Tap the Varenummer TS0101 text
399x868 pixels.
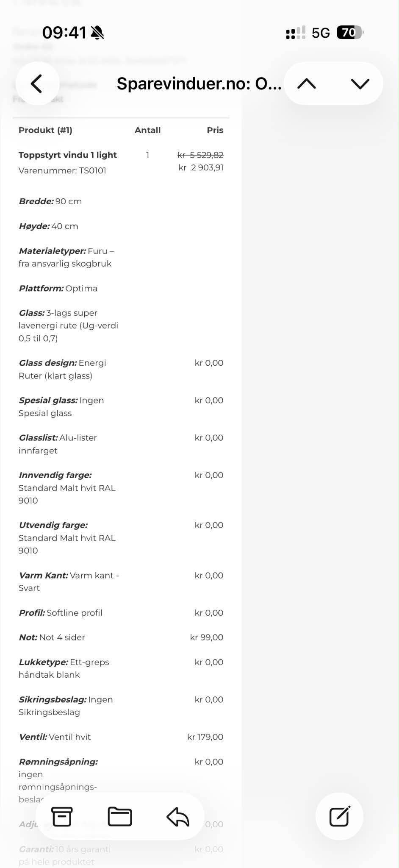tap(62, 170)
